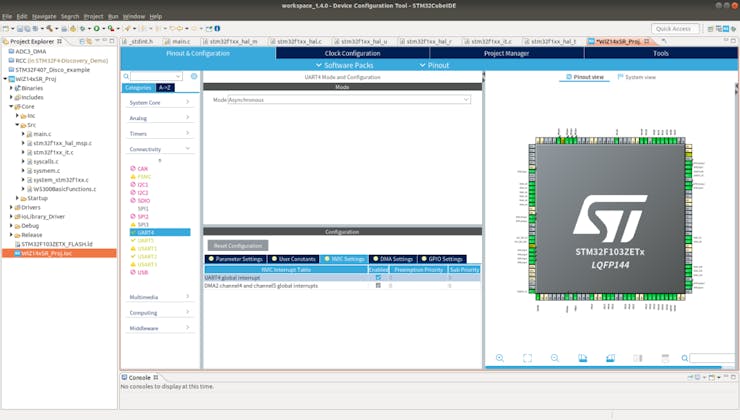Click the fit-to-screen pinout icon

coord(527,358)
